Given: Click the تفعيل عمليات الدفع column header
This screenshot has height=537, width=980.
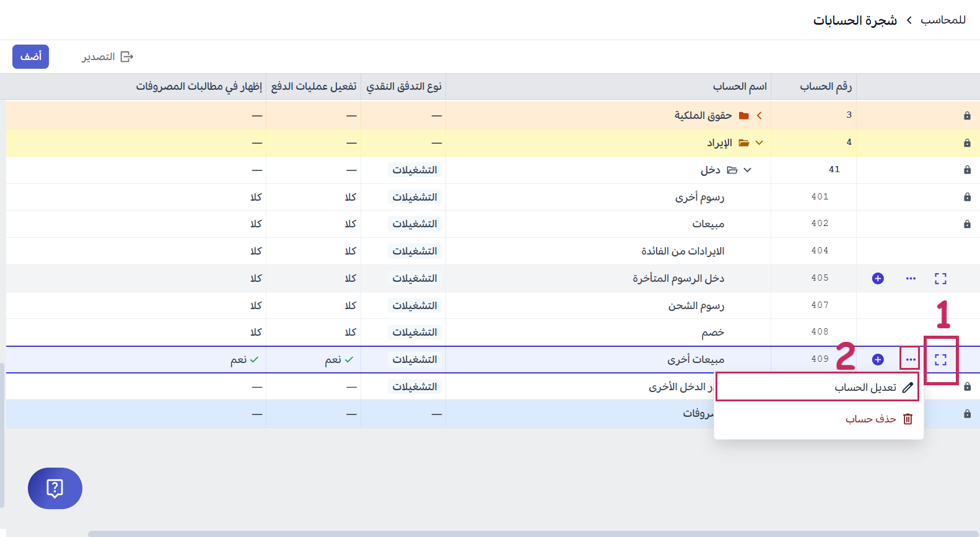Looking at the screenshot, I should [x=314, y=87].
